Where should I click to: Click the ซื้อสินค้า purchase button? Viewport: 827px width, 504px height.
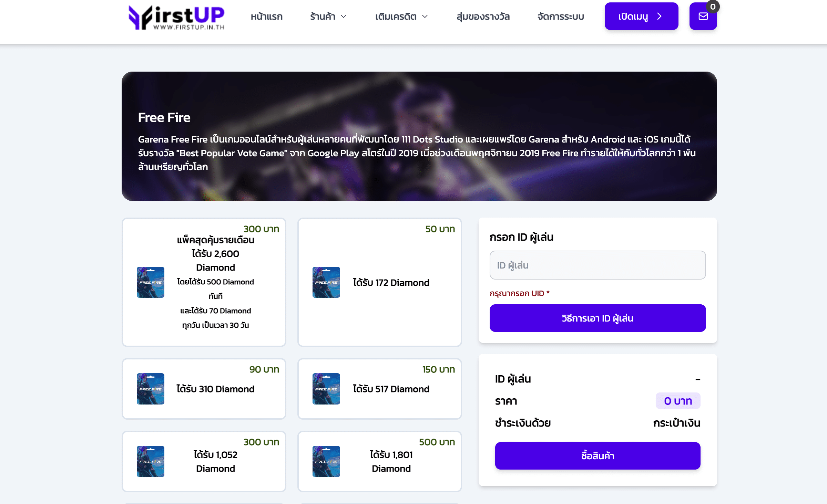coord(598,456)
